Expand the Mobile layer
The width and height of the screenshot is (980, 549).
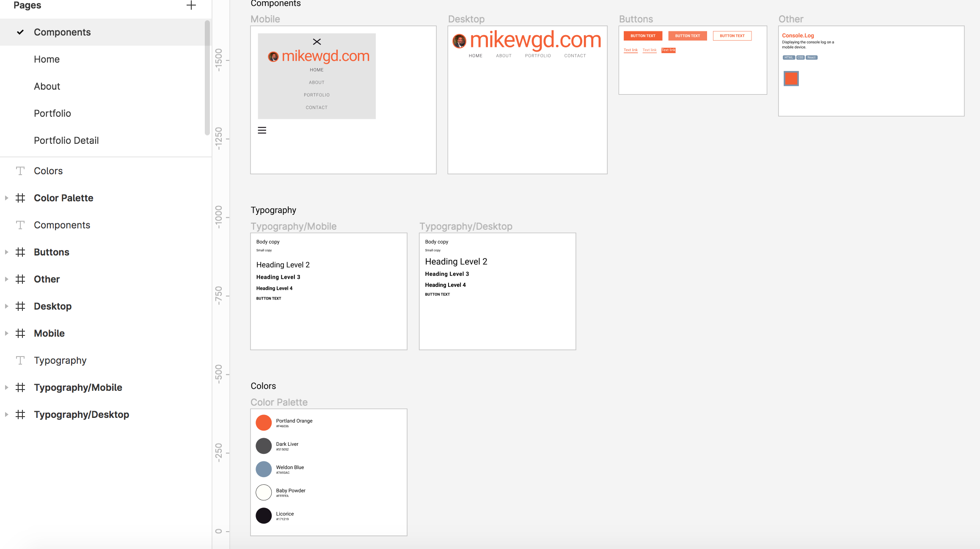pos(6,333)
